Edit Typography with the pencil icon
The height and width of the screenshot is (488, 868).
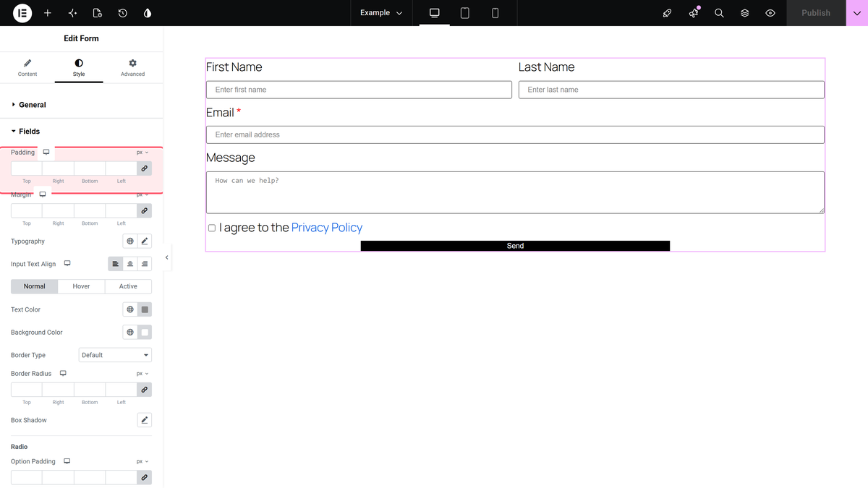click(145, 241)
